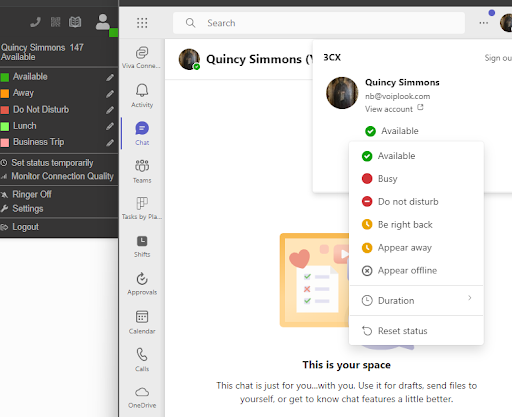Open the app launcher grid icon
Viewport: 512px width, 417px height.
point(142,23)
